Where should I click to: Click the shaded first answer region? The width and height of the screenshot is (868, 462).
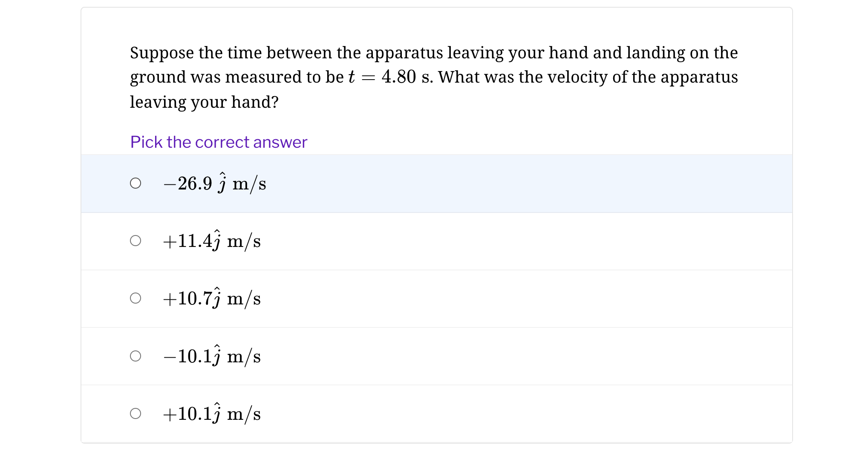tap(426, 183)
